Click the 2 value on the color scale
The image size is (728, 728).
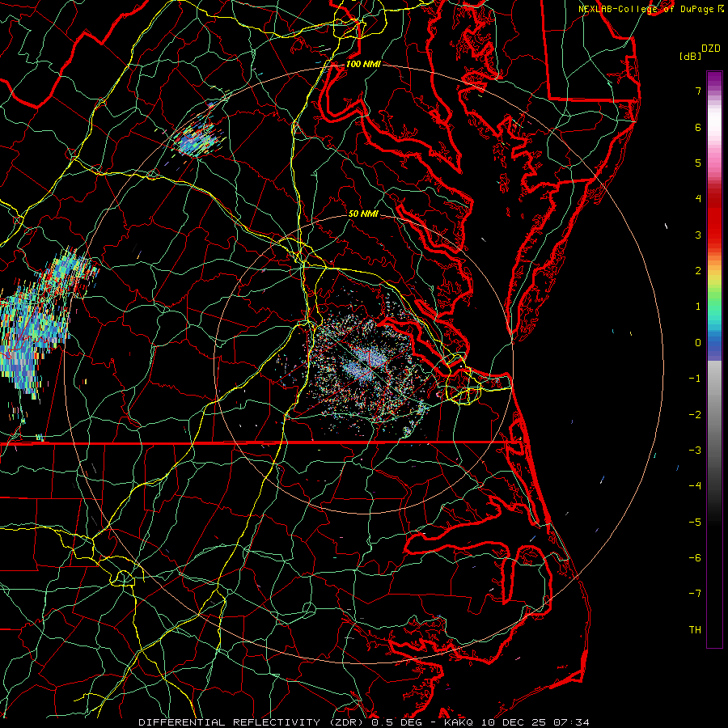point(698,271)
